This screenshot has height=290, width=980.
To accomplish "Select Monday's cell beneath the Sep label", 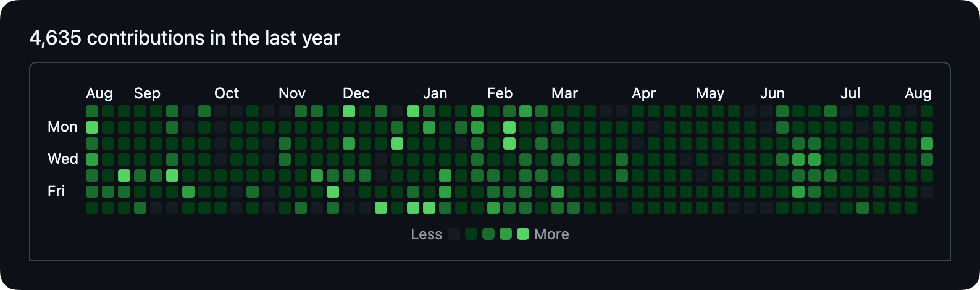I will point(140,127).
